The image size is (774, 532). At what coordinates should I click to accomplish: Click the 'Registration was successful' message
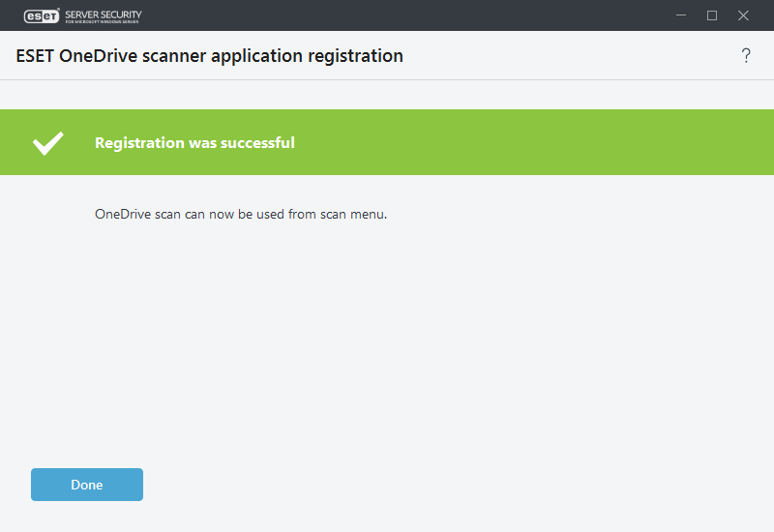tap(194, 143)
